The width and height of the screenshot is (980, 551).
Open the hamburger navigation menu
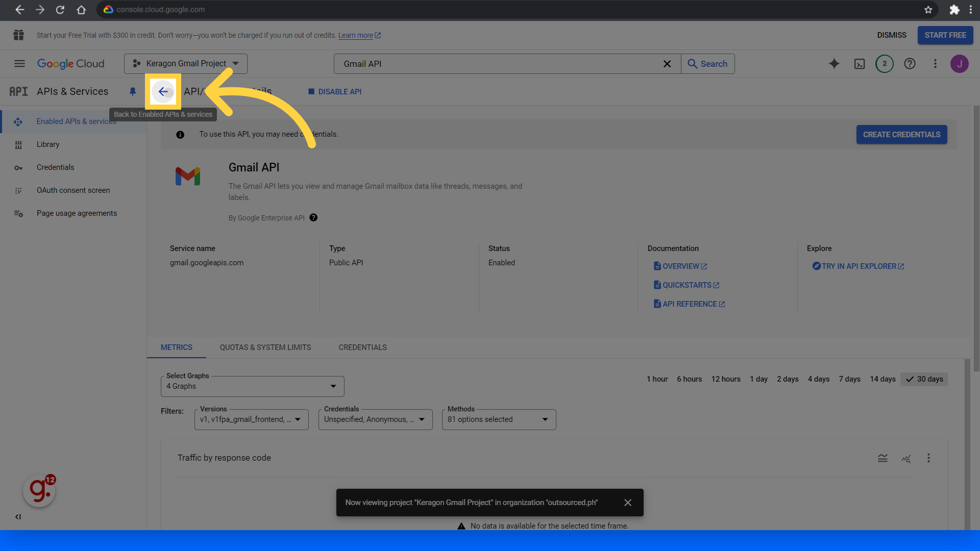coord(19,64)
